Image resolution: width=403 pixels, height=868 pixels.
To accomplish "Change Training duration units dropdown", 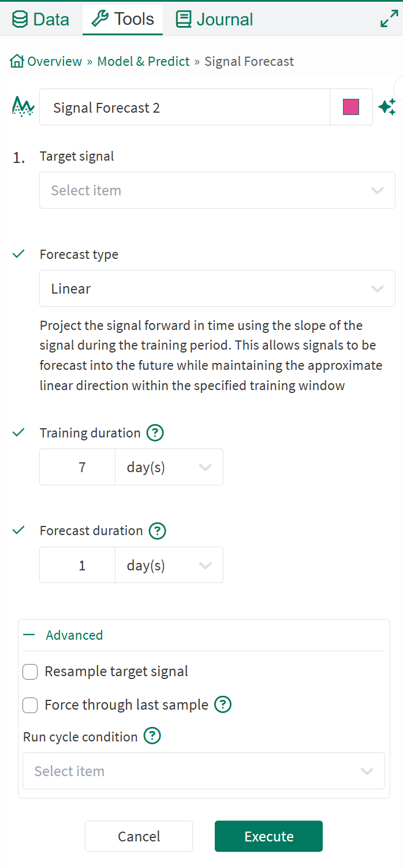I will click(169, 467).
